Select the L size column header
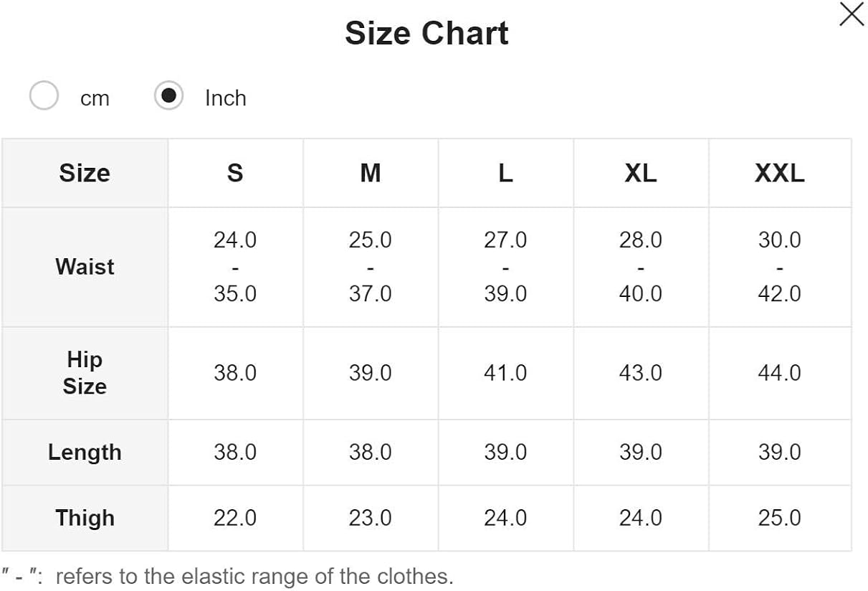Viewport: 868px width, 591px height. click(x=505, y=173)
